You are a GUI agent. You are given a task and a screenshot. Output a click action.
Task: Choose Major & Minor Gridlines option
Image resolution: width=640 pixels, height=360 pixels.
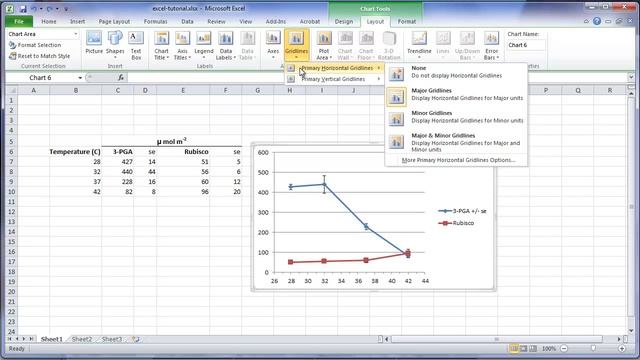(x=456, y=142)
